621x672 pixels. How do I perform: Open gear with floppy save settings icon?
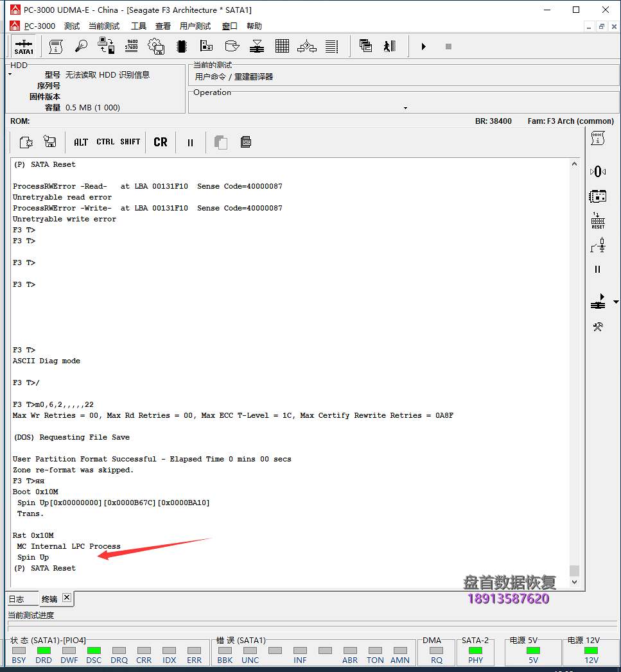click(x=156, y=46)
